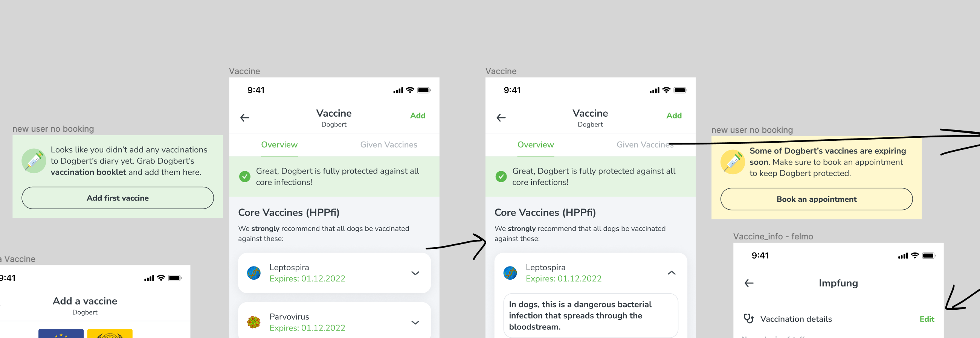980x338 pixels.
Task: Click the syringe icon in yellow expiring banner
Action: point(732,162)
